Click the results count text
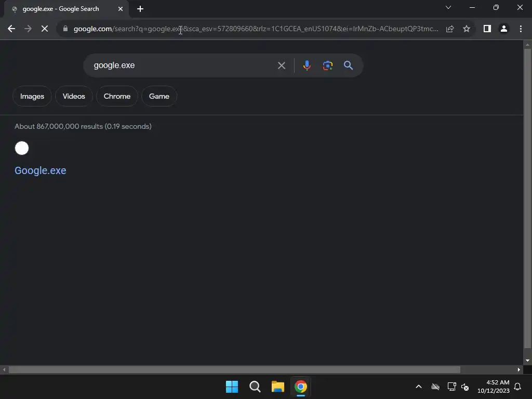The height and width of the screenshot is (399, 532). pos(83,127)
